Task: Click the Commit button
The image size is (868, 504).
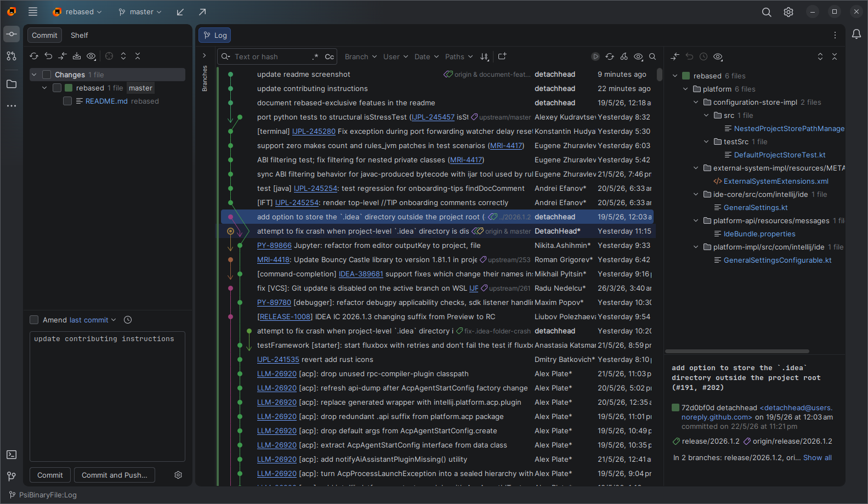Action: 50,475
